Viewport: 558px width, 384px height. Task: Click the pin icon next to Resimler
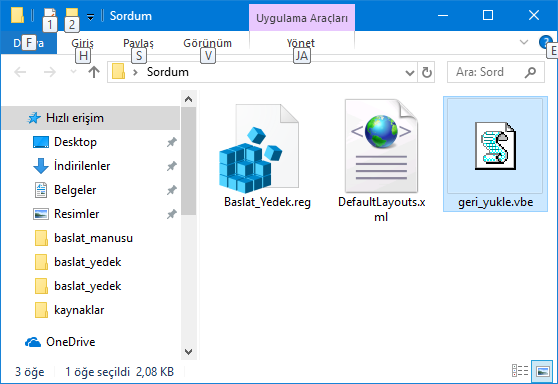pos(172,214)
